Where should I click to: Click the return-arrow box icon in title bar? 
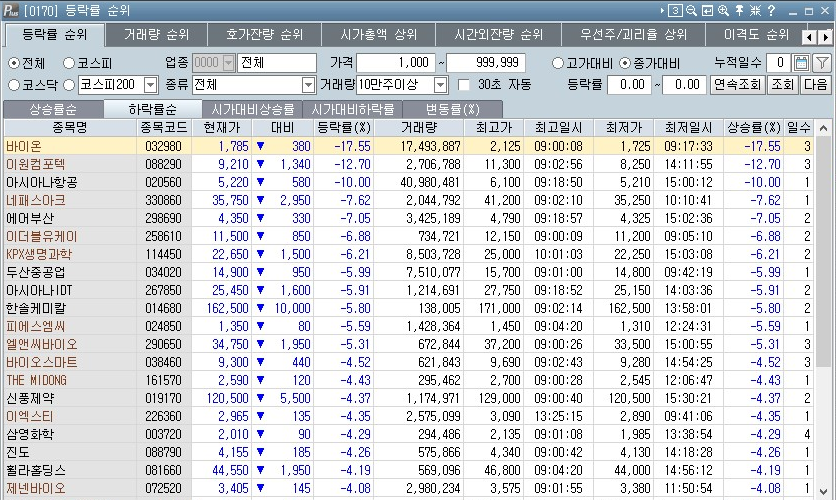[708, 10]
